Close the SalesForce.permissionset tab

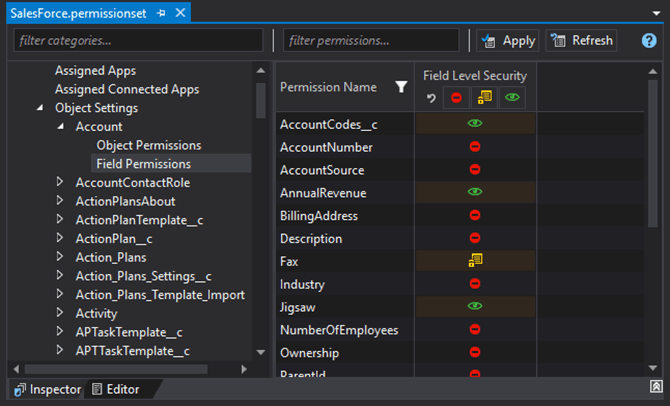pyautogui.click(x=180, y=13)
